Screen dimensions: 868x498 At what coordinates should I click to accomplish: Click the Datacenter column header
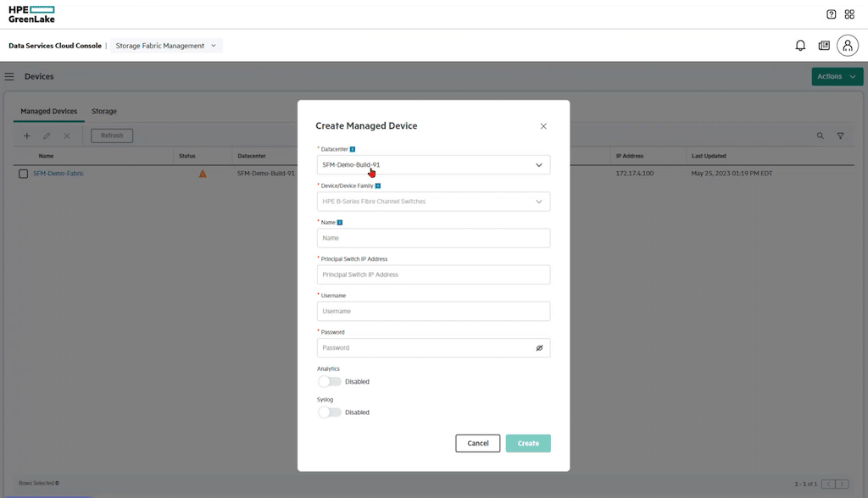coord(251,156)
